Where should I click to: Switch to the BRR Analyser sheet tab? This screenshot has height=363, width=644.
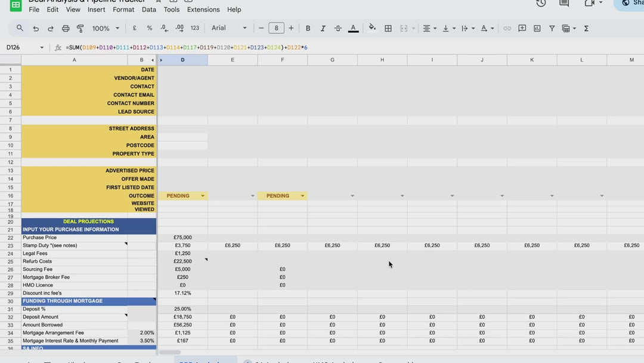[x=205, y=361]
